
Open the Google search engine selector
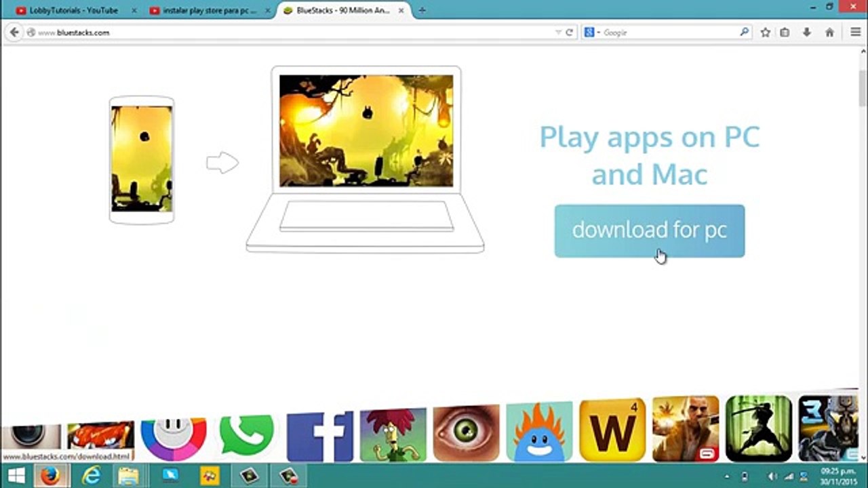click(x=591, y=32)
